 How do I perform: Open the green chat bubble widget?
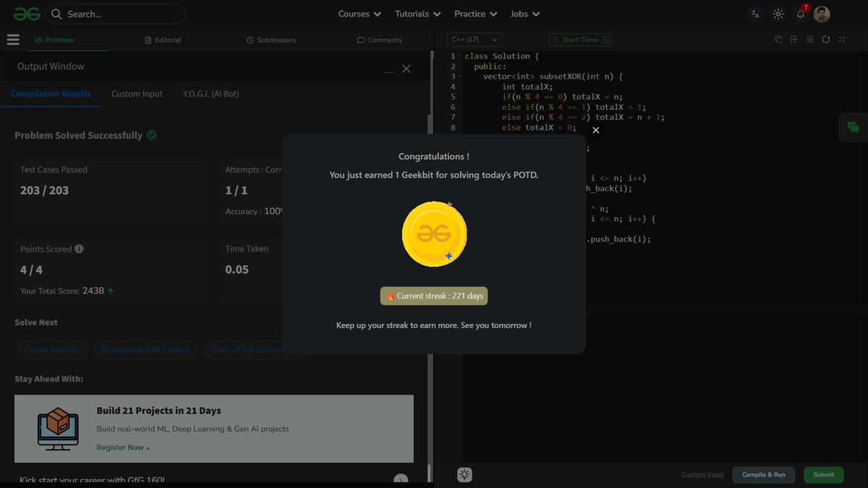click(854, 128)
